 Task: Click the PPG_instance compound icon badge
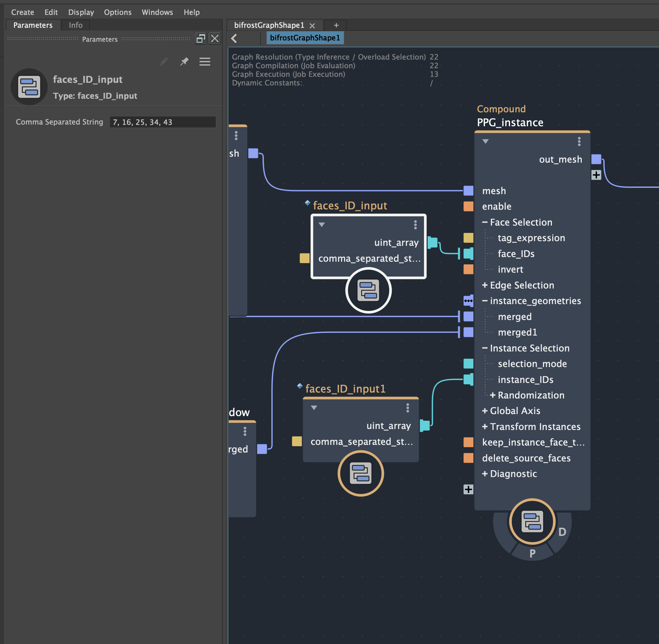pyautogui.click(x=532, y=522)
